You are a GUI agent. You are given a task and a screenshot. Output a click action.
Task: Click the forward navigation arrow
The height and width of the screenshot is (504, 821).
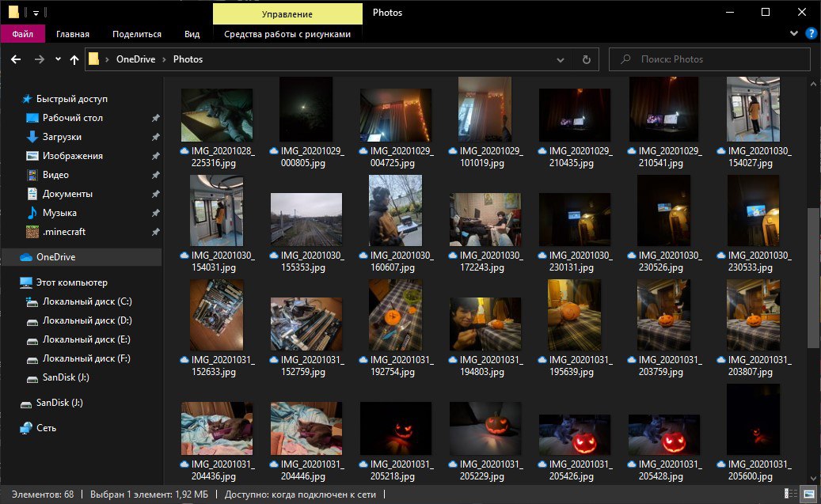pyautogui.click(x=40, y=59)
